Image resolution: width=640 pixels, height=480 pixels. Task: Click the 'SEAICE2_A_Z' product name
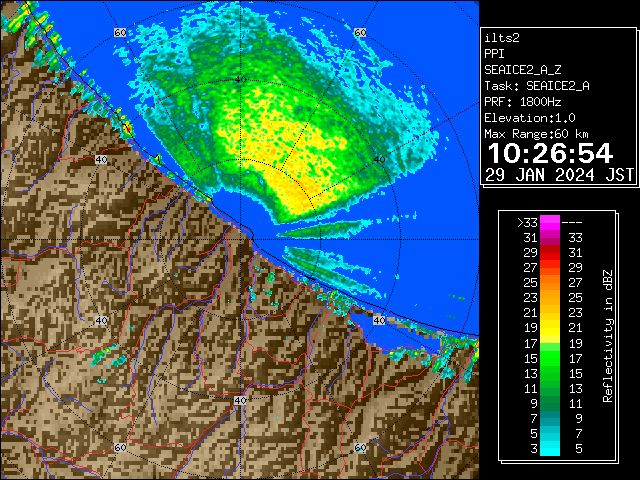(x=522, y=70)
